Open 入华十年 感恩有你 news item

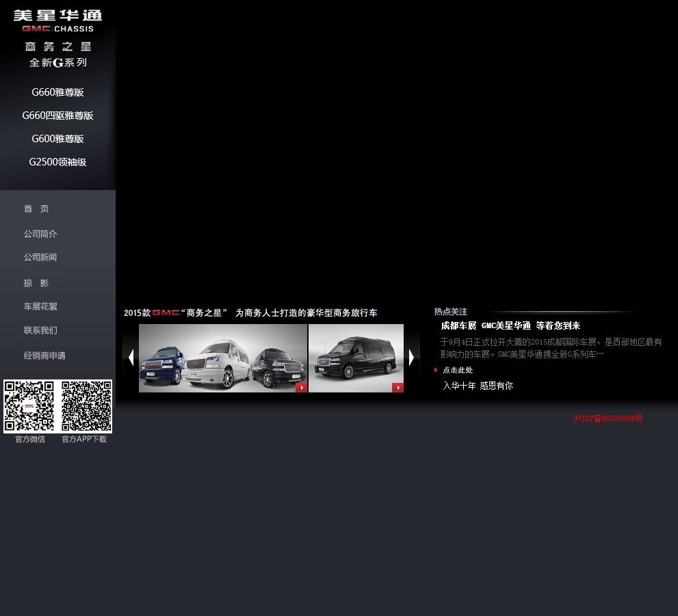tap(478, 386)
